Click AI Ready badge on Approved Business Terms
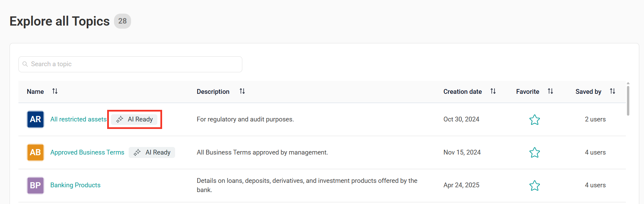The image size is (644, 204). (152, 152)
